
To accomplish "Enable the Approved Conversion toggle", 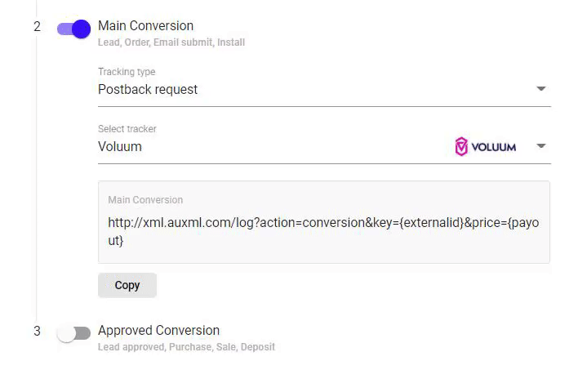I will (x=73, y=333).
